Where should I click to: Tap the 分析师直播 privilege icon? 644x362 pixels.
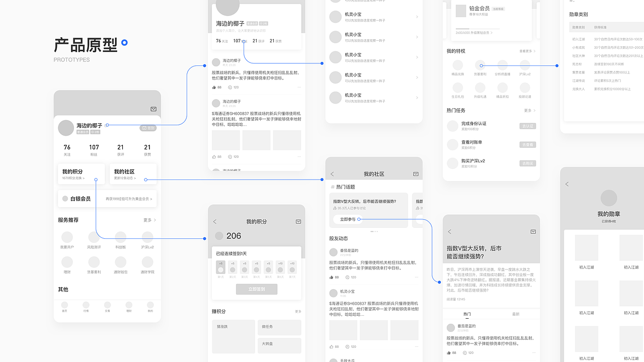pyautogui.click(x=502, y=66)
